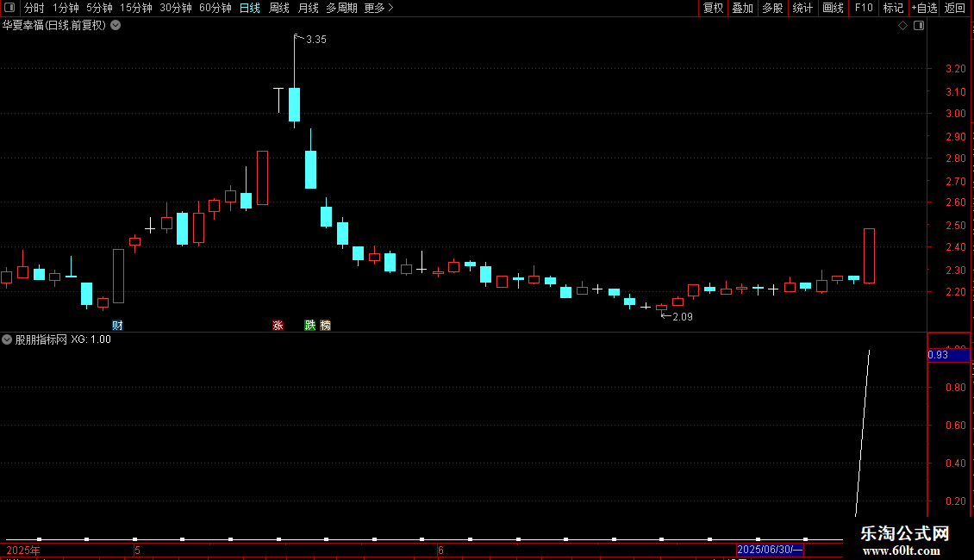Click the 2025年 timeline label
Viewport: 974px width, 560px height.
coord(23,550)
